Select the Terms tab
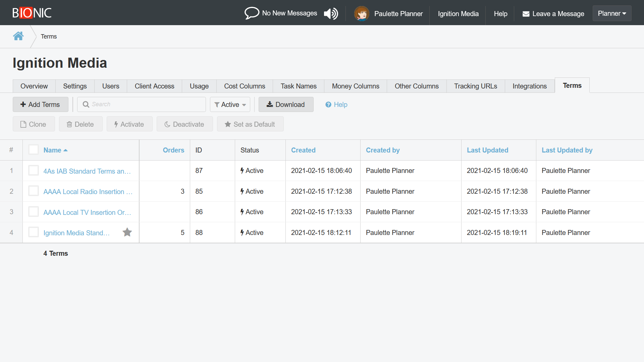 (x=572, y=85)
